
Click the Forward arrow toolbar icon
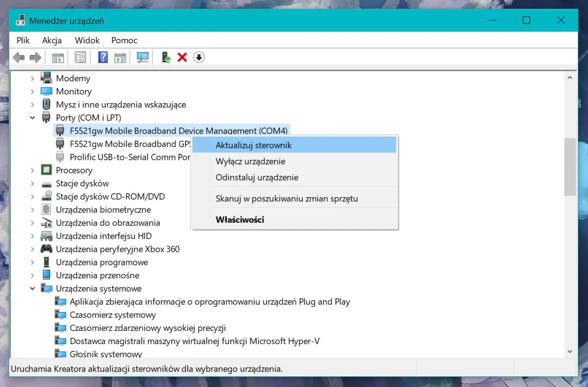35,57
